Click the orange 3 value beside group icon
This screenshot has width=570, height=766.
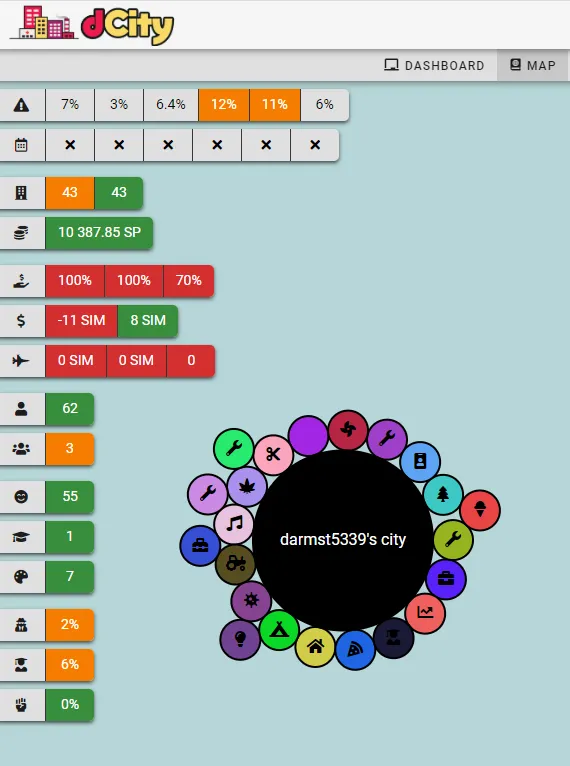pyautogui.click(x=70, y=449)
